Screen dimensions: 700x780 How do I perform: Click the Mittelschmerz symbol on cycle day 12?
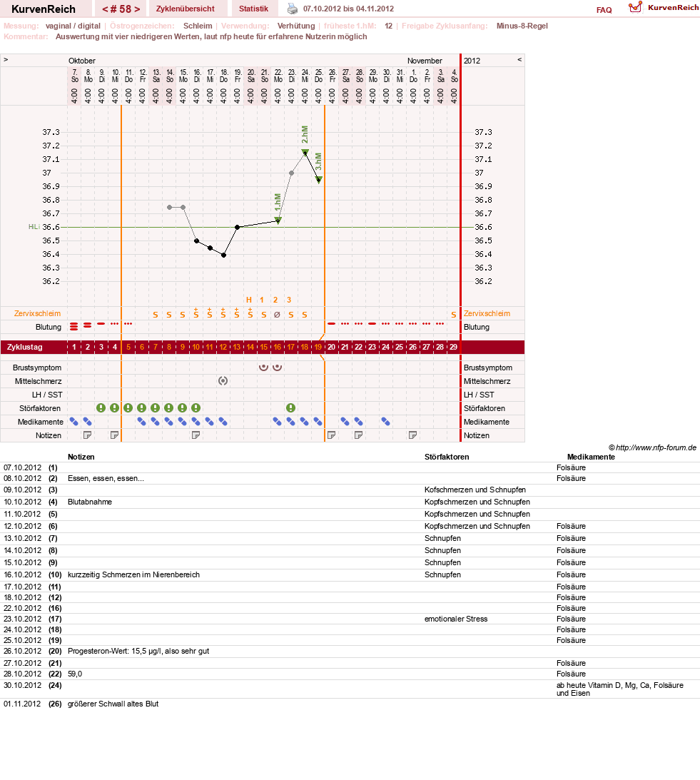pos(223,380)
